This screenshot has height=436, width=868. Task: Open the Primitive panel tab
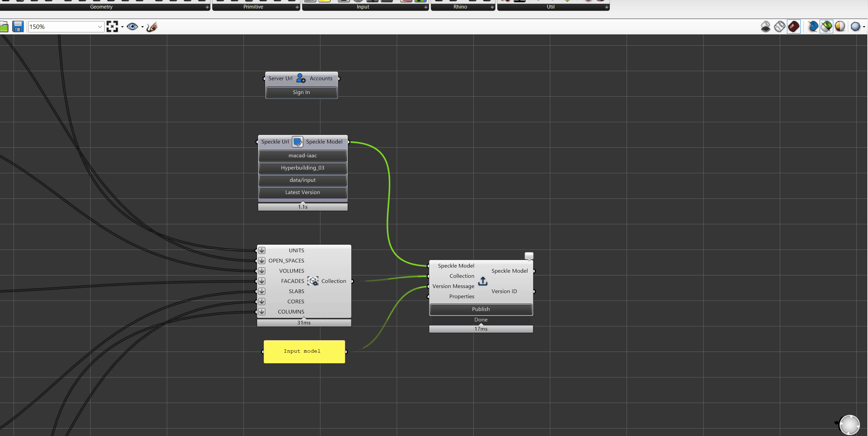[253, 7]
